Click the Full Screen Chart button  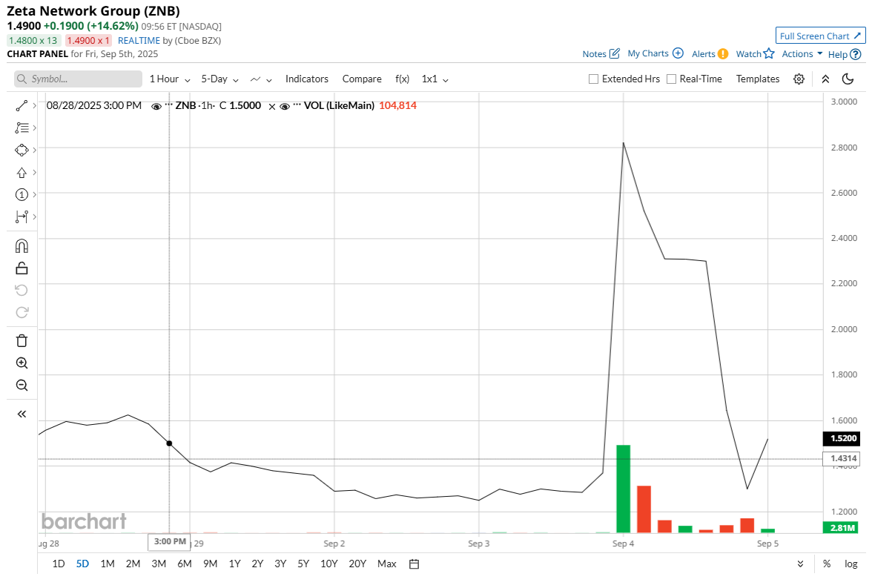(820, 36)
